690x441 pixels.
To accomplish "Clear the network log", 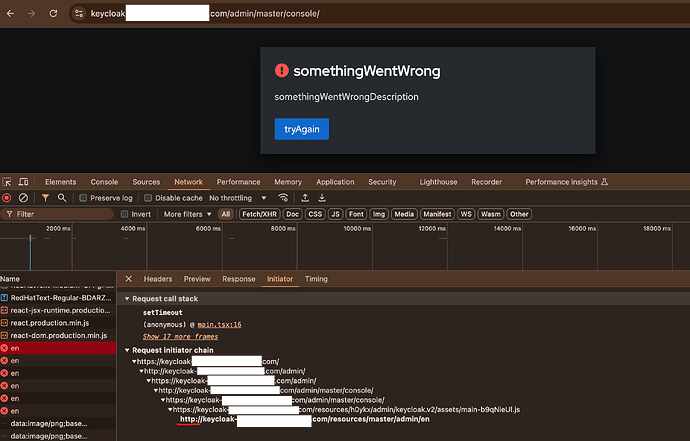I will tap(23, 198).
